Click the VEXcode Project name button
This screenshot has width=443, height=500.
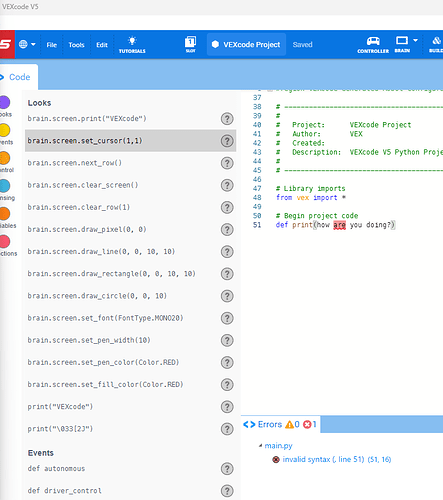[246, 44]
